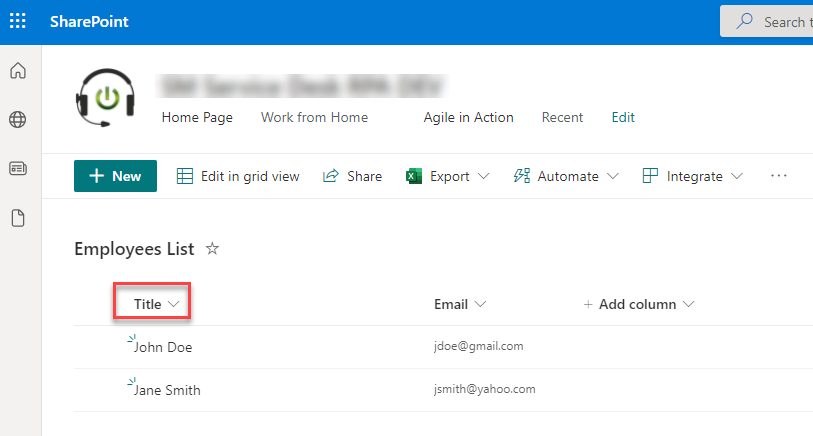Select the jsmith@yahoo.com cell
The height and width of the screenshot is (436, 813).
(485, 389)
